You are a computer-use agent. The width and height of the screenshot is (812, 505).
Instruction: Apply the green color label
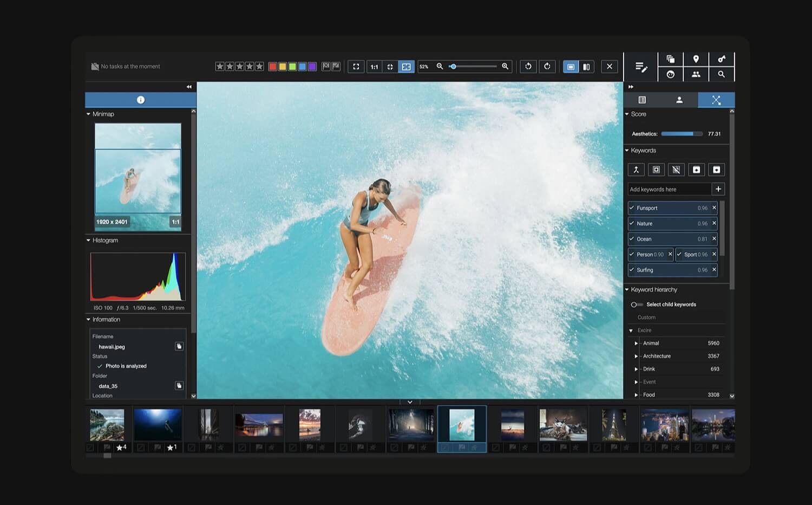pos(292,67)
